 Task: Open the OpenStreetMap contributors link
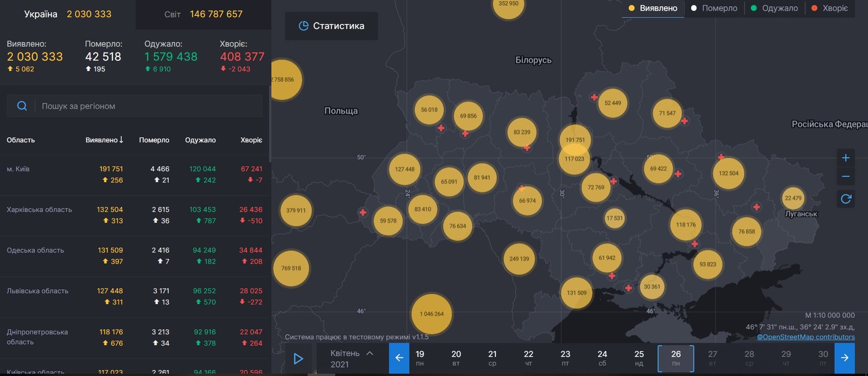(806, 337)
